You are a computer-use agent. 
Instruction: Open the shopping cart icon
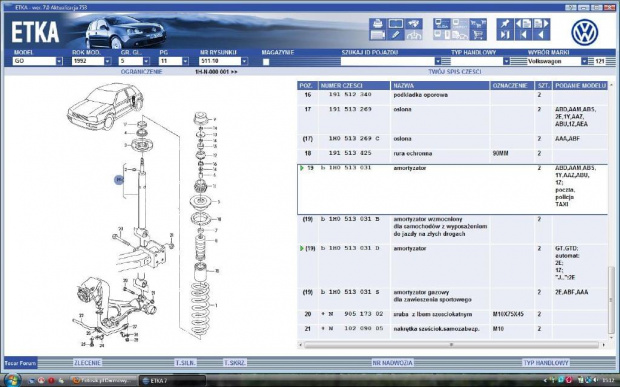478,35
